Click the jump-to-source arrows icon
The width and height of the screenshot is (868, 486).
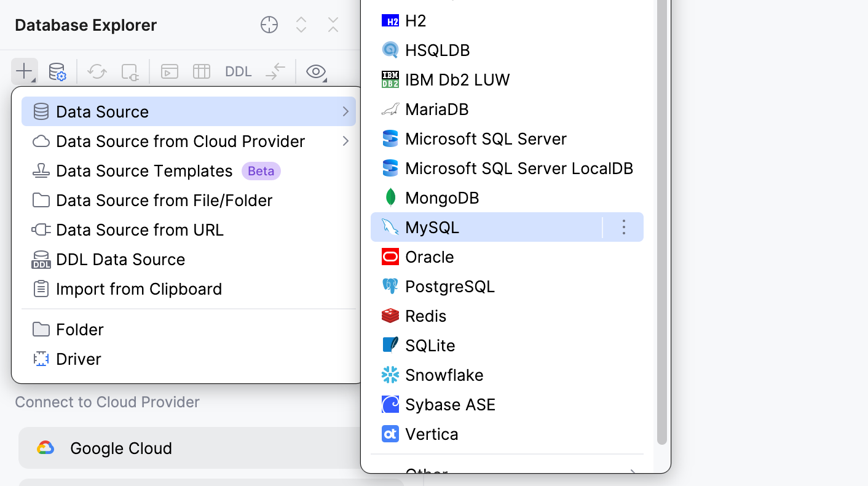click(275, 71)
